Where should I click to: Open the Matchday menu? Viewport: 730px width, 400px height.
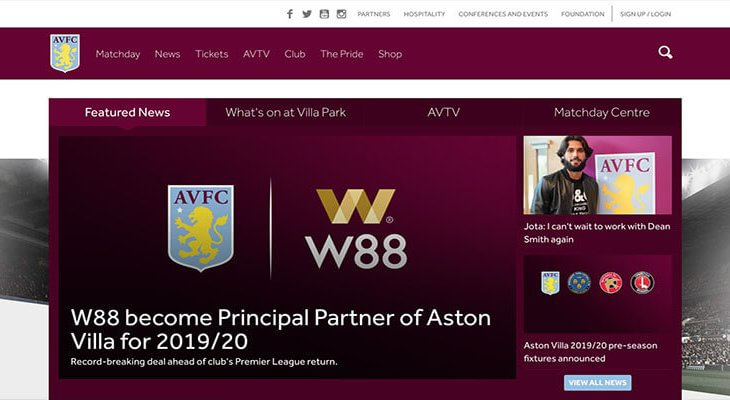(118, 54)
